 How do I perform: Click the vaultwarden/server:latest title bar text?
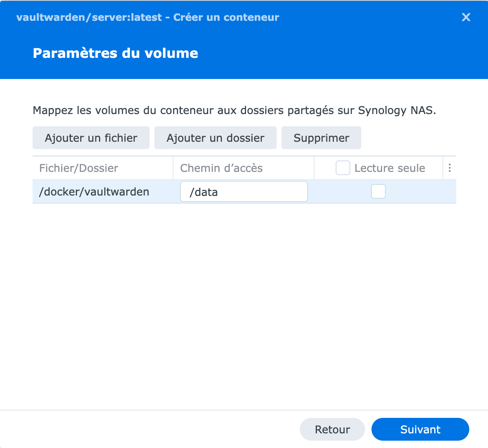147,17
